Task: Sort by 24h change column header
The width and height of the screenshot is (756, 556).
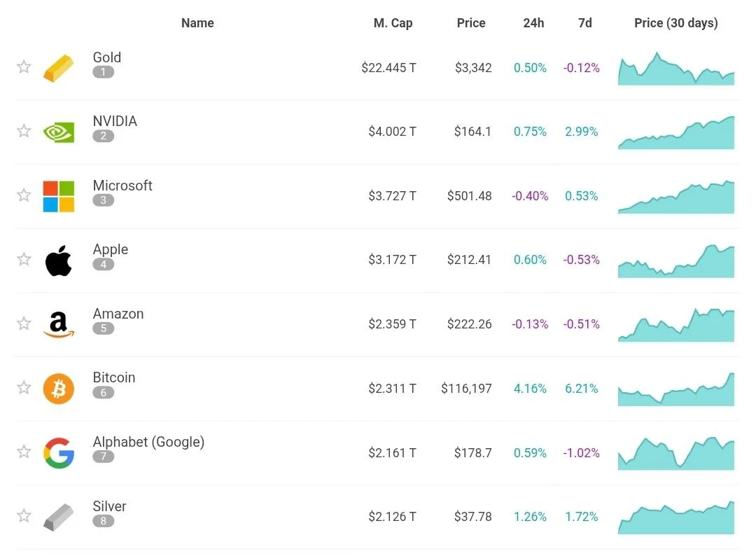Action: [533, 23]
